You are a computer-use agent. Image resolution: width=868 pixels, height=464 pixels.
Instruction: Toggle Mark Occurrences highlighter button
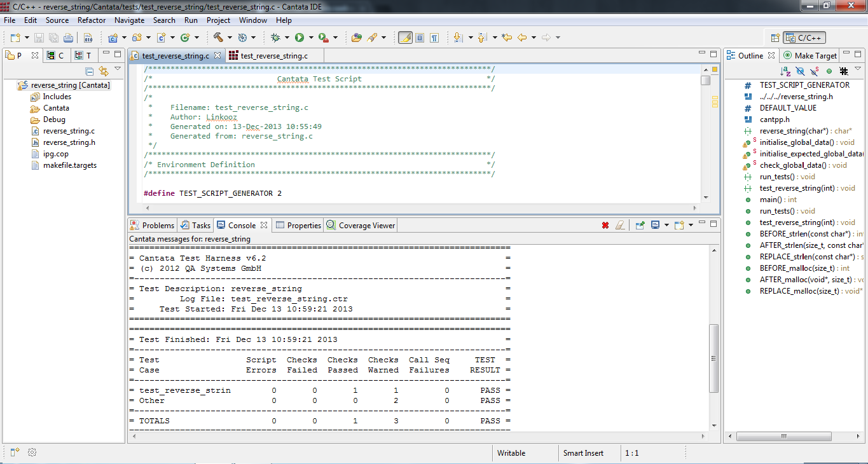pyautogui.click(x=405, y=38)
